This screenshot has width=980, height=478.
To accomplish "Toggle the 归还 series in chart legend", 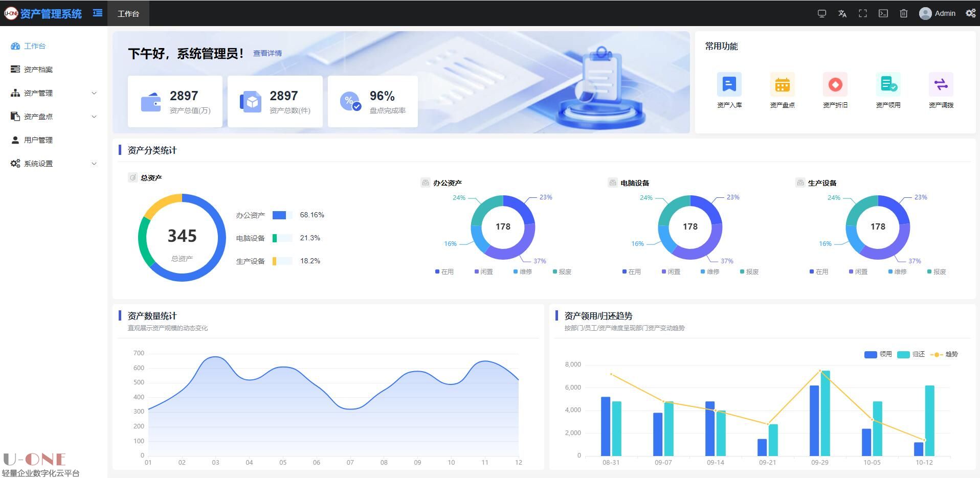I will tap(911, 354).
